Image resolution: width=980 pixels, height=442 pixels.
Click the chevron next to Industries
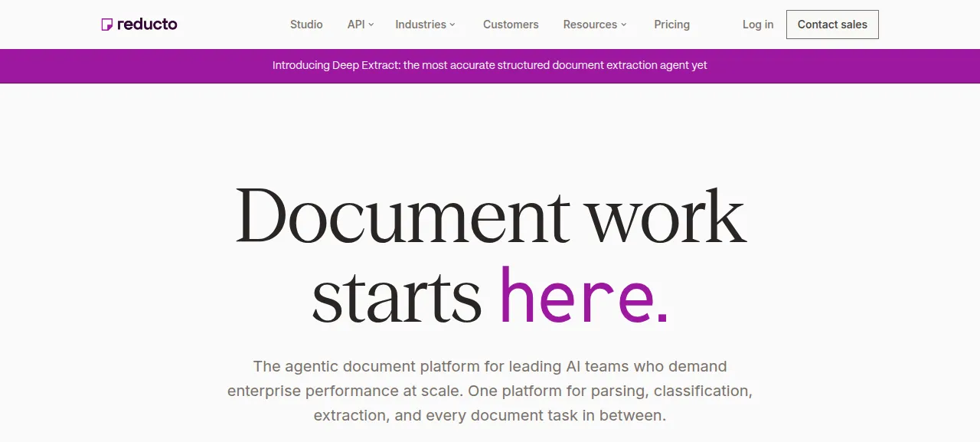click(452, 25)
